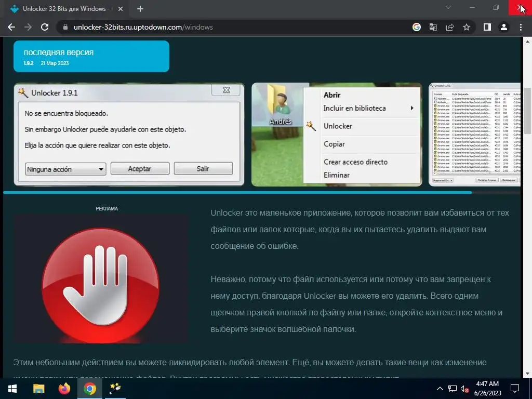Click date 21 Мар 2023

coord(55,63)
